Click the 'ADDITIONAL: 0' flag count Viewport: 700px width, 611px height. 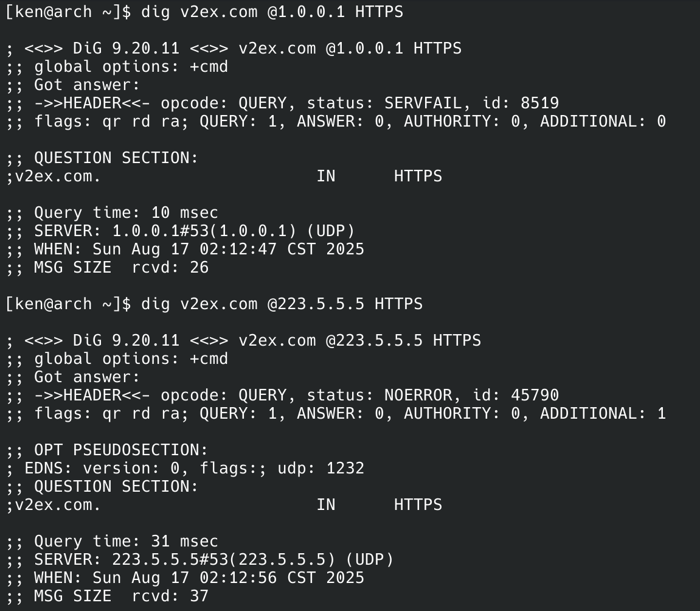point(603,122)
